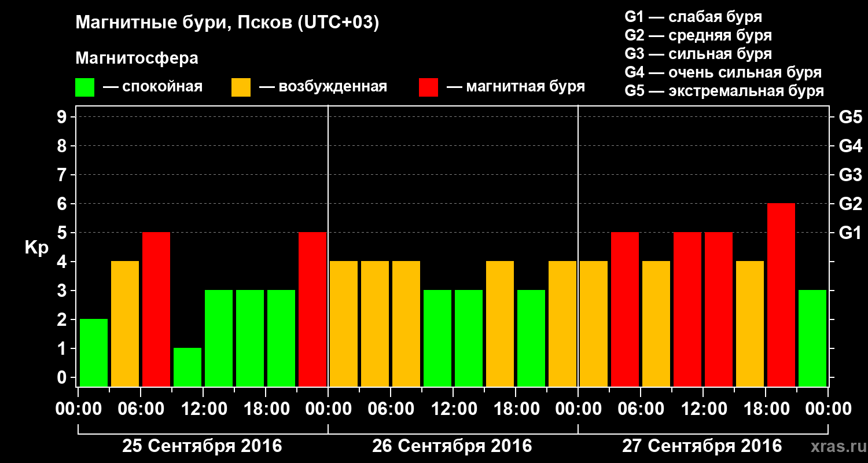The width and height of the screenshot is (868, 463).
Task: Click the '27 Сентября 2016' date label
Action: pos(702,446)
